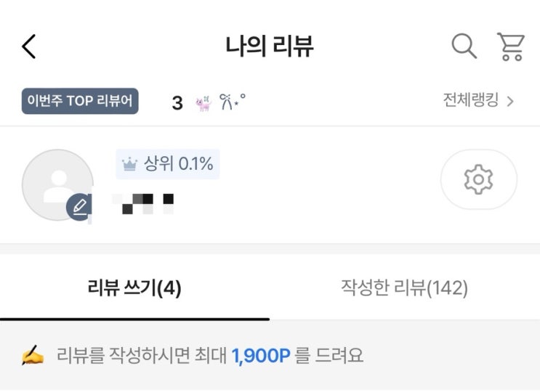This screenshot has width=540, height=392.
Task: Click the unicorn emoji next to rank 3
Action: (x=203, y=103)
